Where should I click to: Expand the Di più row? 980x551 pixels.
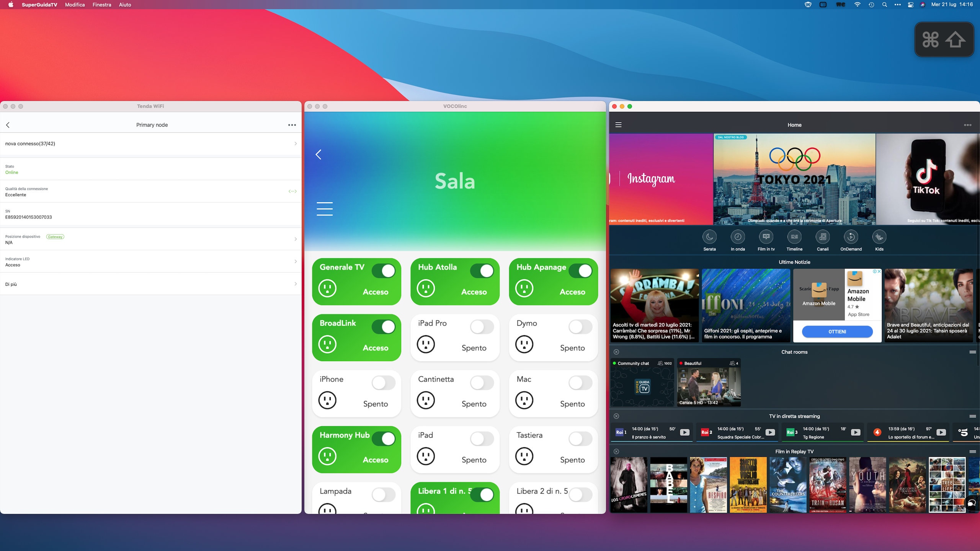tap(151, 284)
